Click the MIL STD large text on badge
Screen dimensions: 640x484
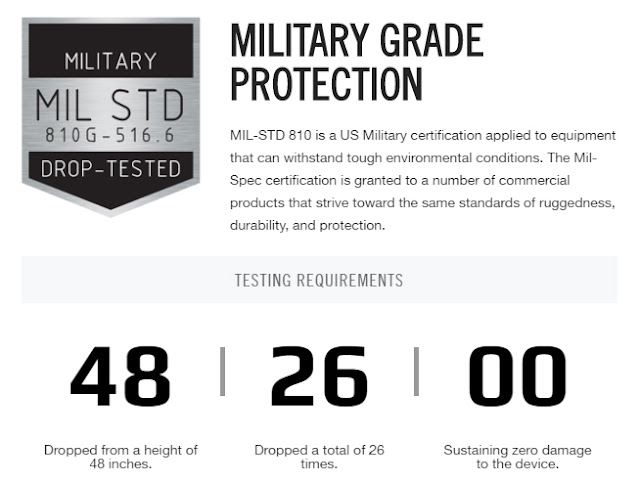110,106
